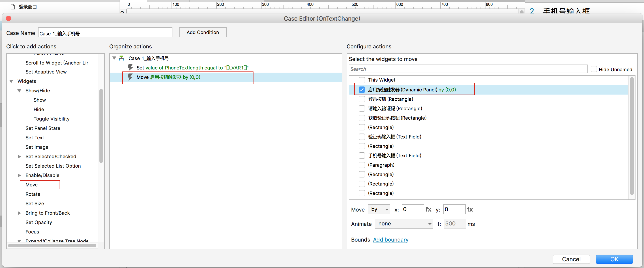Click the case tree icon for Case 1

(x=122, y=58)
